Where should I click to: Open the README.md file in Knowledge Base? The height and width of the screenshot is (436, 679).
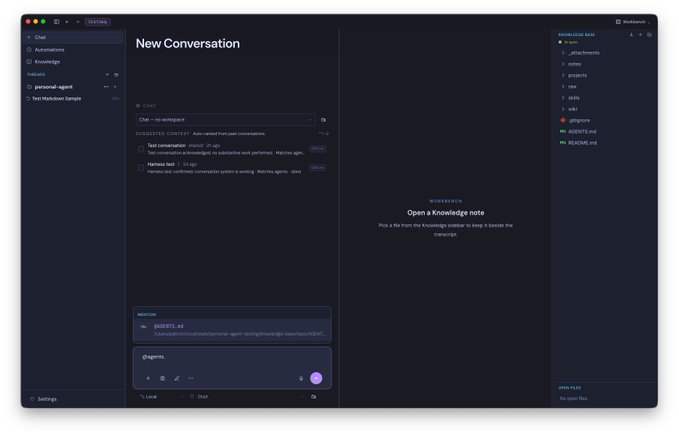pos(582,143)
